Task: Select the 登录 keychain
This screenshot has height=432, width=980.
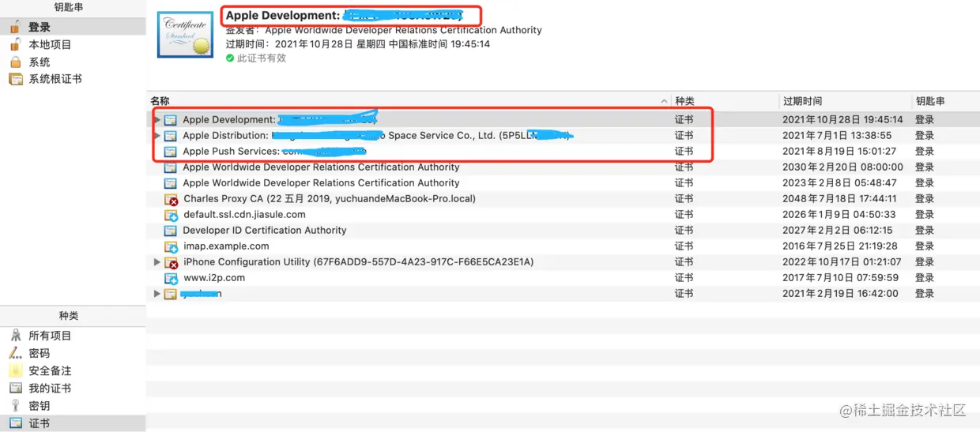Action: pyautogui.click(x=73, y=28)
